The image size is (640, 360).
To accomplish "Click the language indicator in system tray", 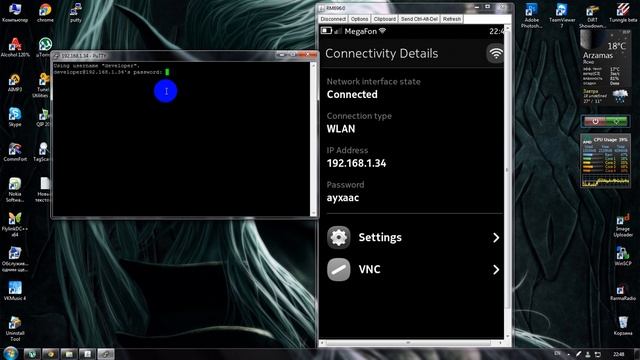I will [558, 353].
